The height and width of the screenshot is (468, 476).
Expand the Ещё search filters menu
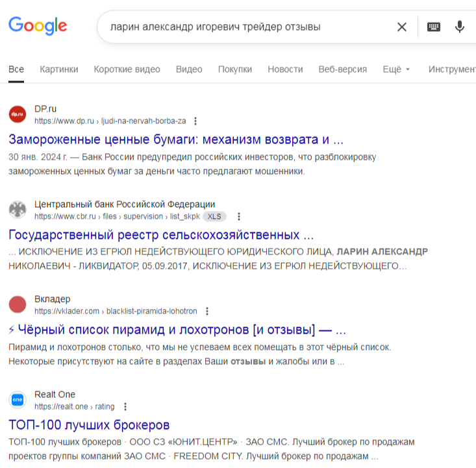coord(396,69)
